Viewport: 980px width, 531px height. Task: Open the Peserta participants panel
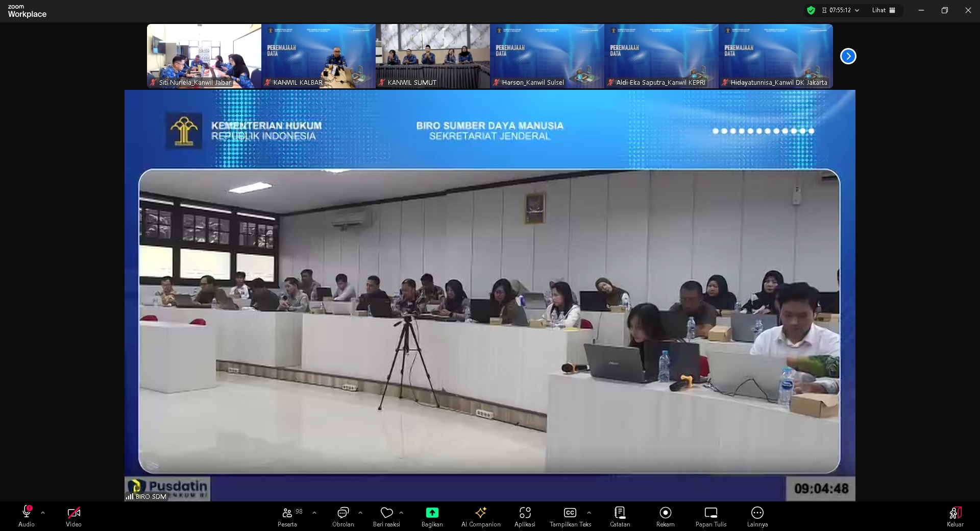pos(287,516)
